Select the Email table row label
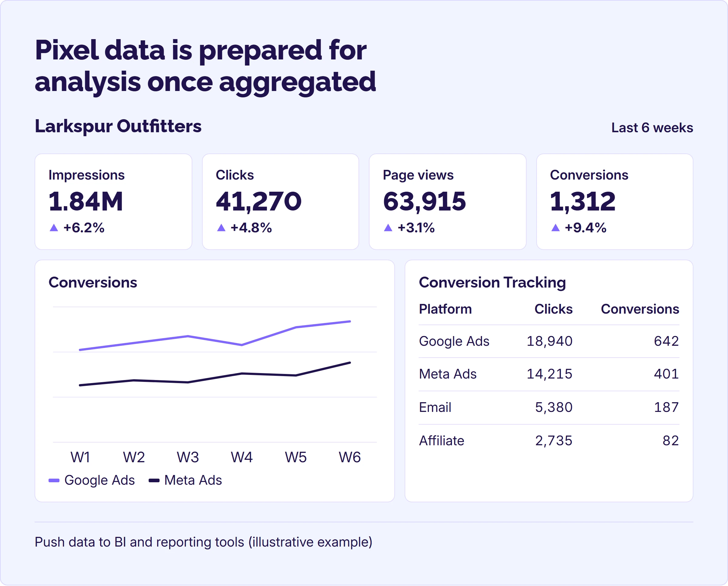728x586 pixels. pyautogui.click(x=435, y=407)
